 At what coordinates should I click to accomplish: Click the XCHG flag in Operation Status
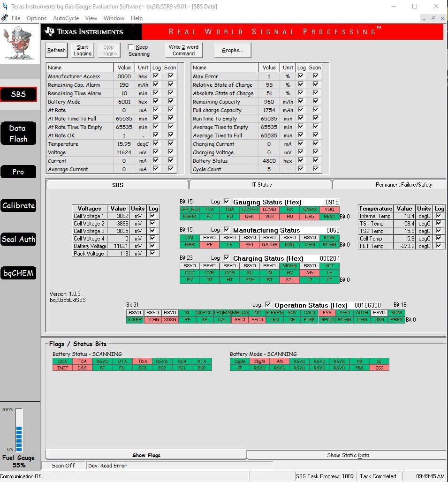click(152, 319)
